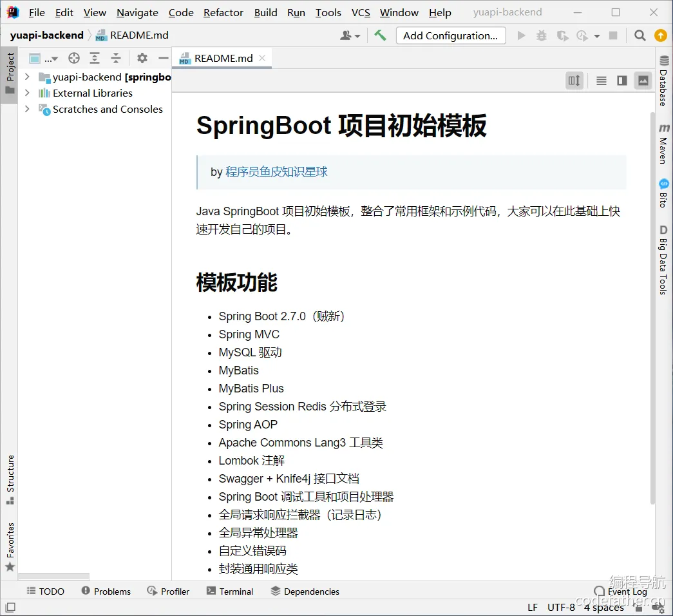Click yuapi-backend breadcrumb in navigation bar
Image resolution: width=673 pixels, height=616 pixels.
point(47,35)
